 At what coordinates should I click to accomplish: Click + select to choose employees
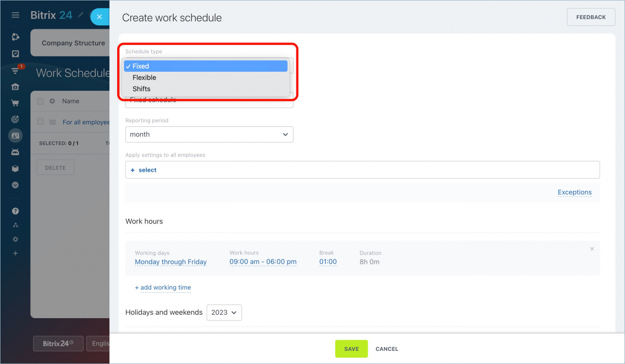144,170
